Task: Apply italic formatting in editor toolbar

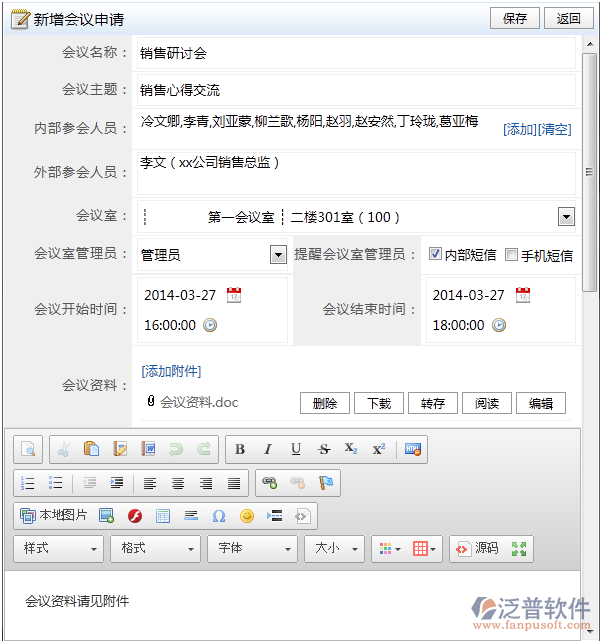Action: pos(268,450)
